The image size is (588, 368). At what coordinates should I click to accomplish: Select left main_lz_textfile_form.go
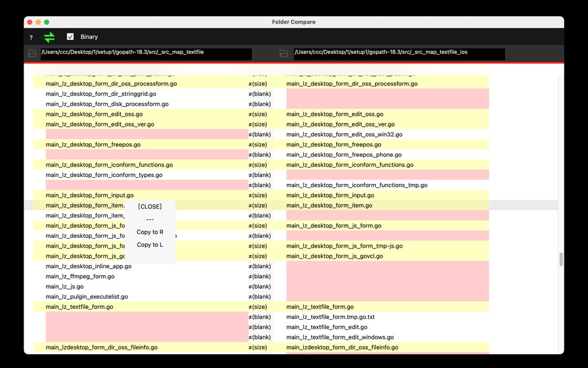tap(79, 307)
